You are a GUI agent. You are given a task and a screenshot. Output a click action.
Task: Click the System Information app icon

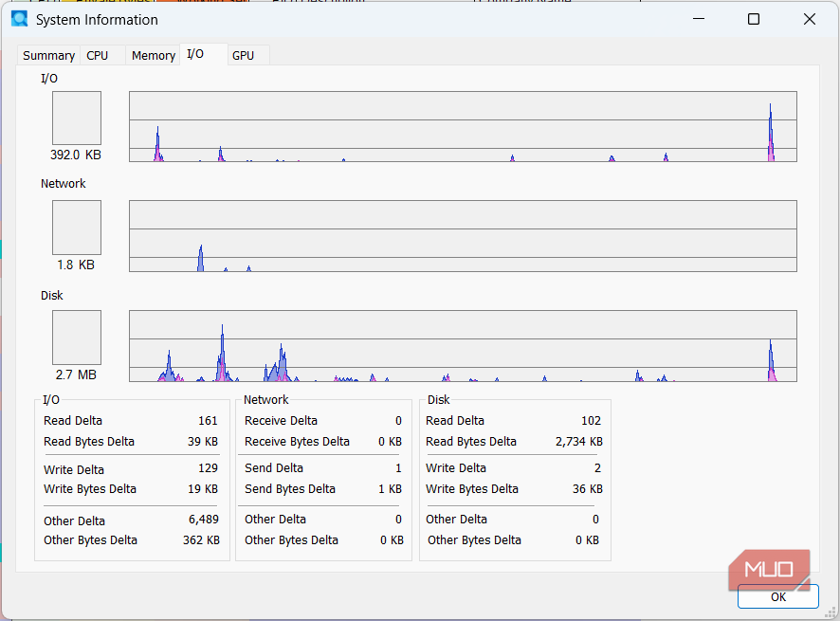click(x=20, y=19)
